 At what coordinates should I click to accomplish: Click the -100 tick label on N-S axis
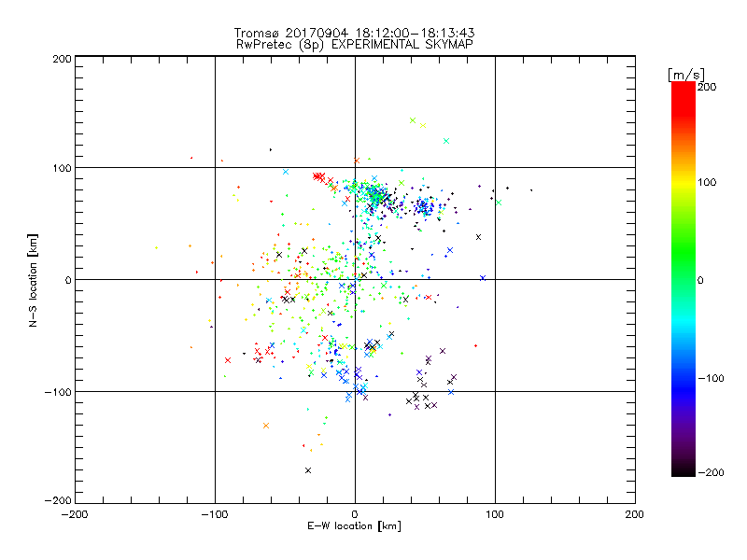tap(58, 392)
